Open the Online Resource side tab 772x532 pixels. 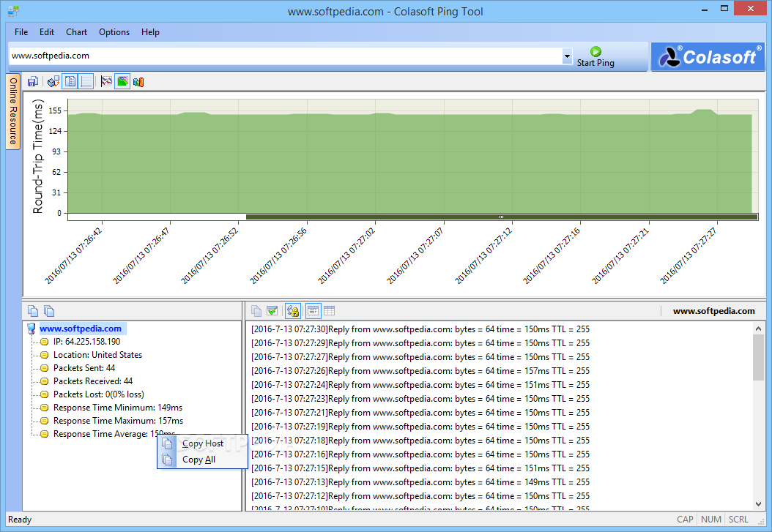click(x=12, y=111)
